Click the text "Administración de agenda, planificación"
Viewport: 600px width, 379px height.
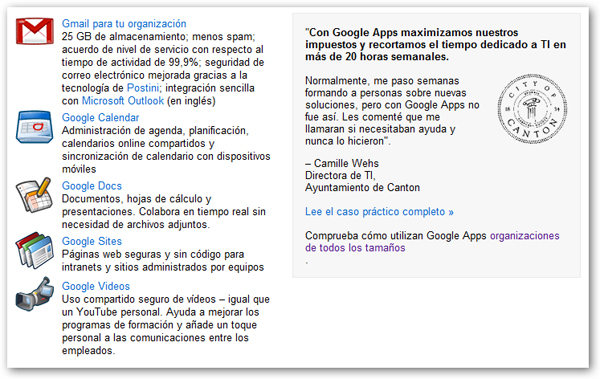[x=155, y=131]
